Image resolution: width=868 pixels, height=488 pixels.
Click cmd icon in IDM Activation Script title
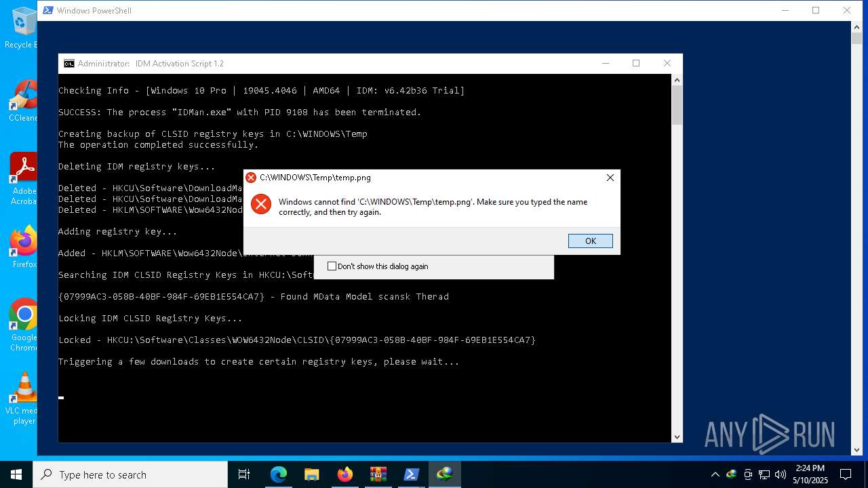pos(69,64)
